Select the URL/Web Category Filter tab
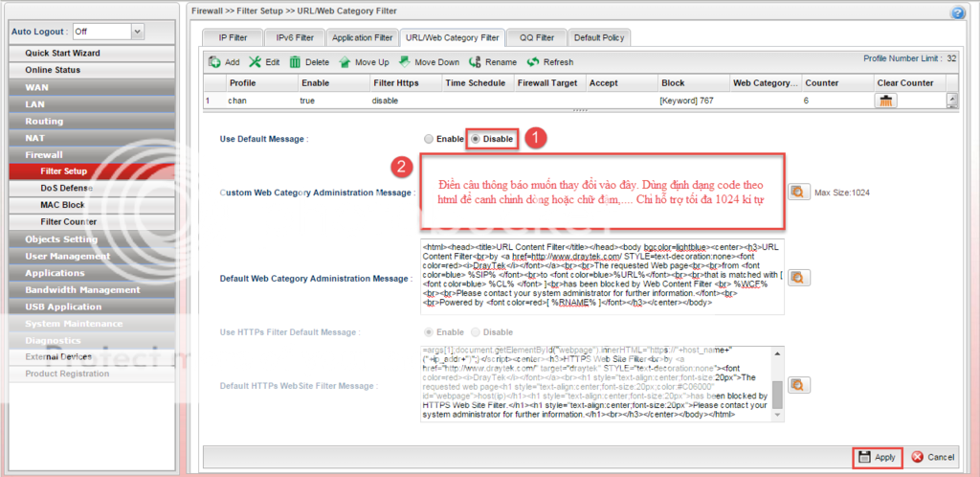Screen dimensions: 980x477 tap(452, 37)
